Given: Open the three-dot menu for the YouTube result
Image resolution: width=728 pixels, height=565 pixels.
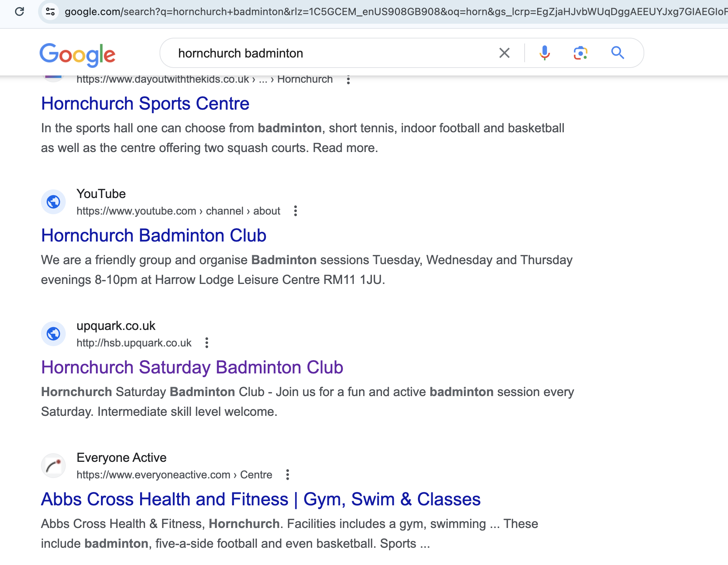Looking at the screenshot, I should (x=295, y=211).
